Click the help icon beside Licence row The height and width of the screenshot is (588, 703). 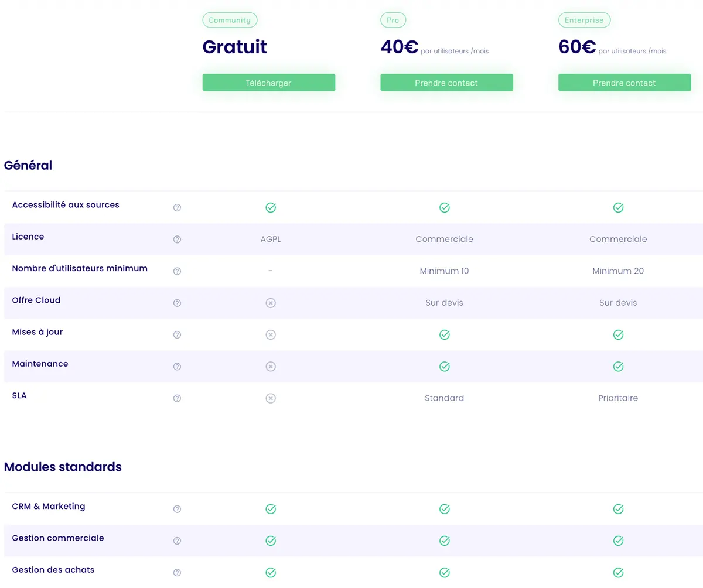(177, 240)
